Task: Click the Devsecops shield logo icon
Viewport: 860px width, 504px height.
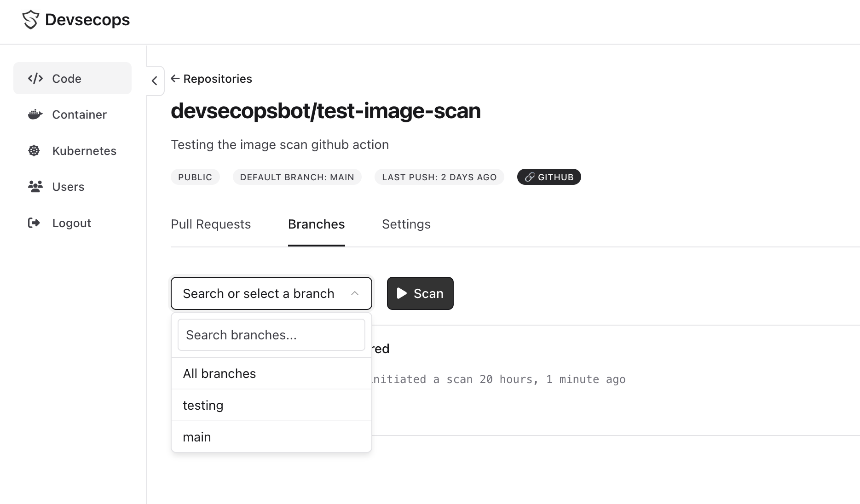Action: click(30, 20)
